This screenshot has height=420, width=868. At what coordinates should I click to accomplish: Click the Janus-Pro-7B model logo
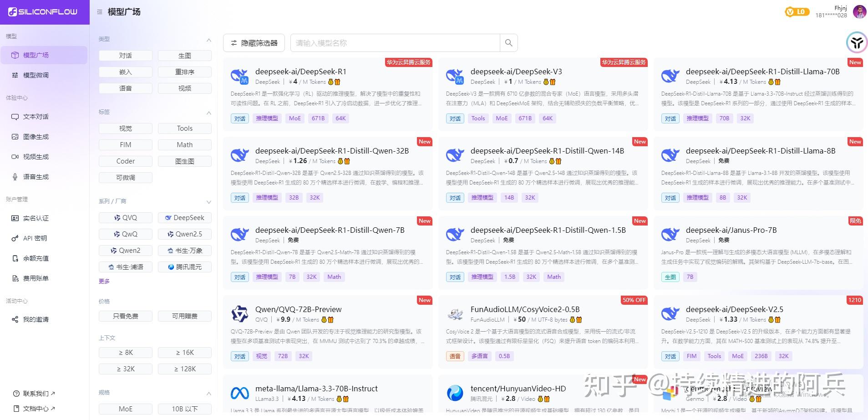coord(670,235)
